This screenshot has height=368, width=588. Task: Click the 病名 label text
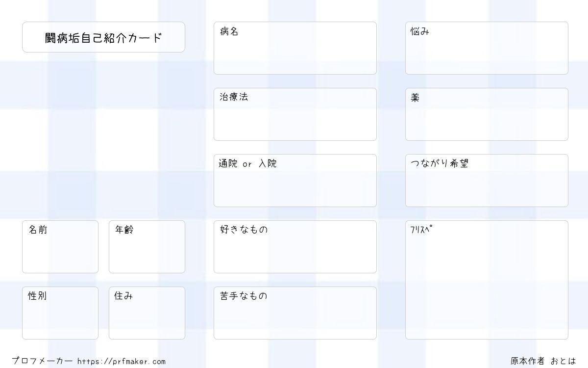click(229, 31)
